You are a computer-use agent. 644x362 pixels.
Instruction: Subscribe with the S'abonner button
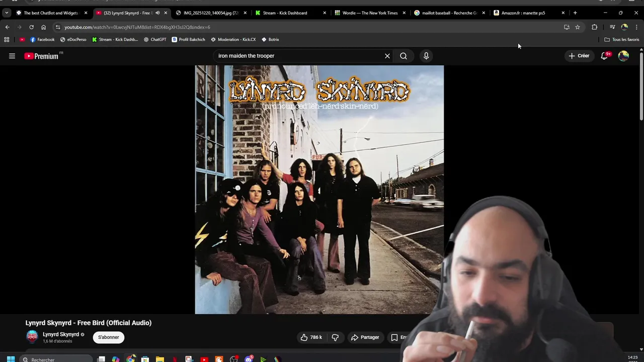pyautogui.click(x=109, y=337)
